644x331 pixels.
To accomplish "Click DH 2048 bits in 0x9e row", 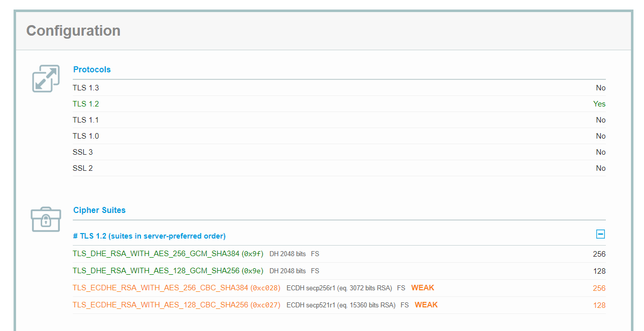I will click(288, 271).
